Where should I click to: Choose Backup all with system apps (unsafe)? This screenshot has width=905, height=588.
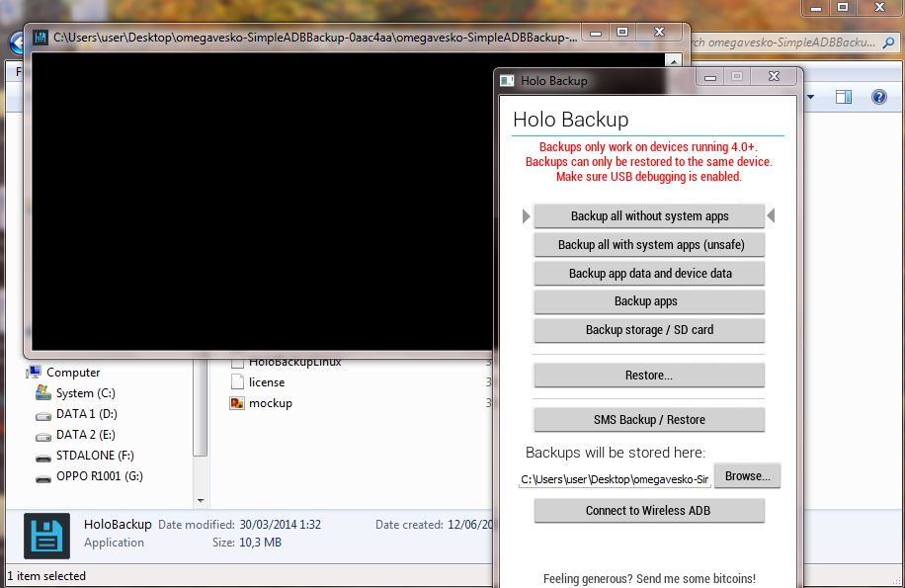pos(649,245)
